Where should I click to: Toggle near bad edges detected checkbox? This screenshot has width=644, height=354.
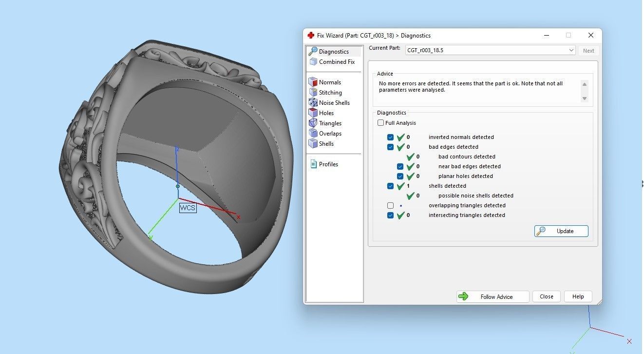click(400, 166)
